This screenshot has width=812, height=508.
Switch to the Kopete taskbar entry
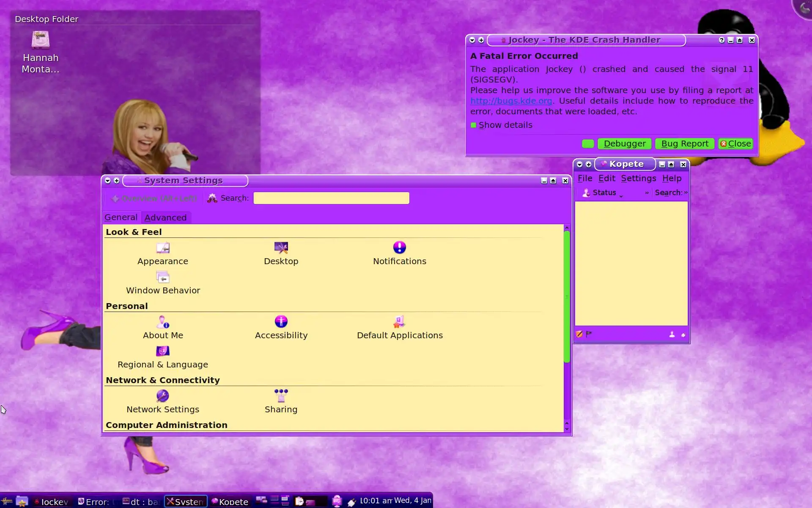[x=230, y=502]
